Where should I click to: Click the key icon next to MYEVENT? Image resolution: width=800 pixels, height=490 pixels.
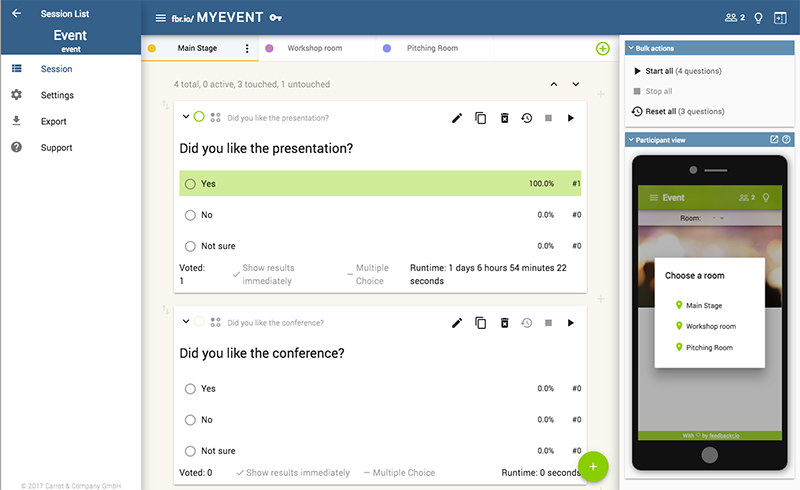(276, 18)
